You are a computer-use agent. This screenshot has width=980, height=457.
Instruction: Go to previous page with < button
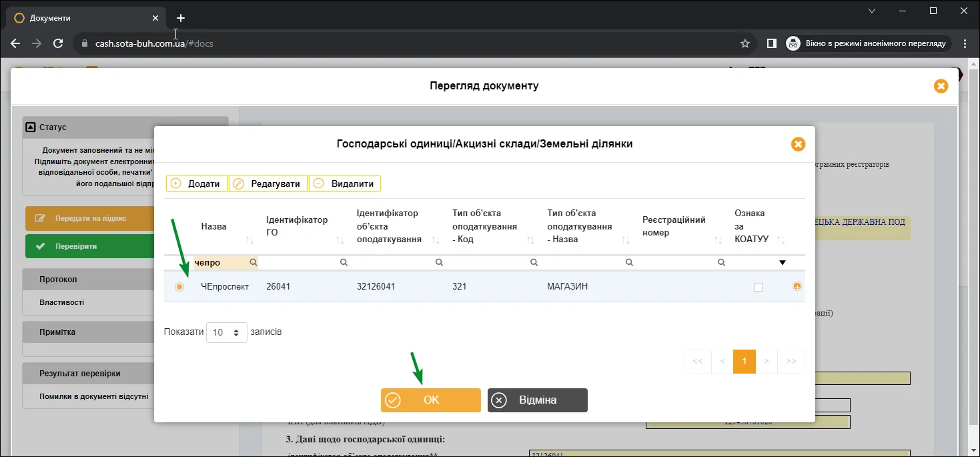[722, 361]
